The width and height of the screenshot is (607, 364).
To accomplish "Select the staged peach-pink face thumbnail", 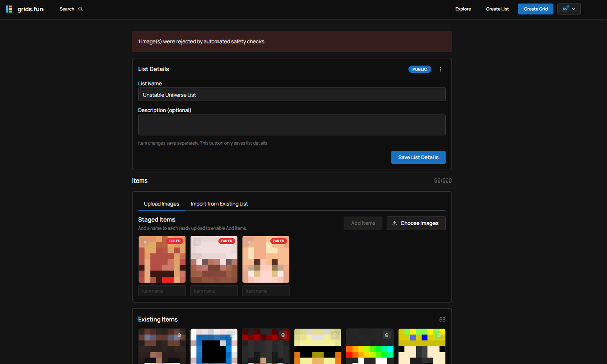I will [266, 259].
